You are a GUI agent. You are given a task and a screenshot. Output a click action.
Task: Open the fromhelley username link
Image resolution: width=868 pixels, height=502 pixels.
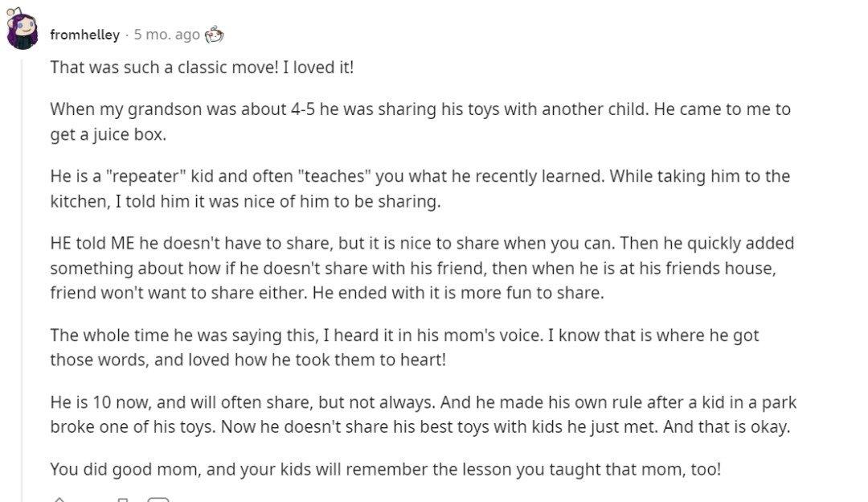coord(84,35)
